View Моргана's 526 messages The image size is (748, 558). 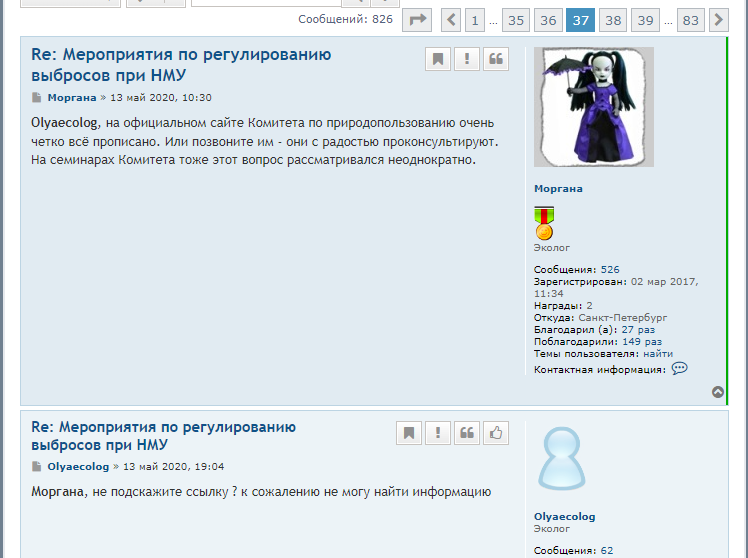click(610, 270)
